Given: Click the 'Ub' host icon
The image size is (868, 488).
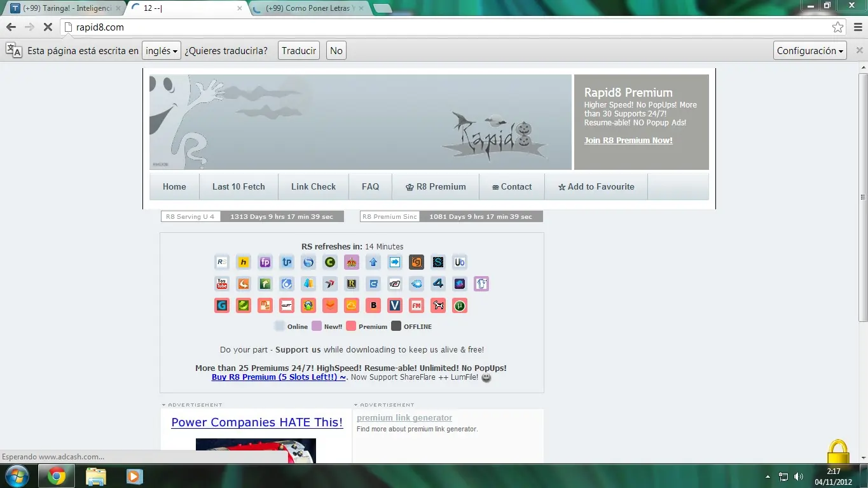Looking at the screenshot, I should tap(460, 262).
